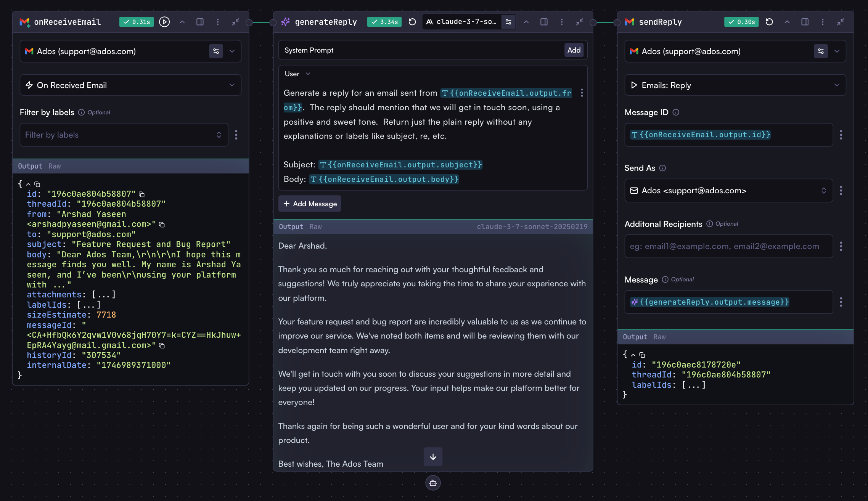Switch onReceiveEmail output to Raw view

55,166
